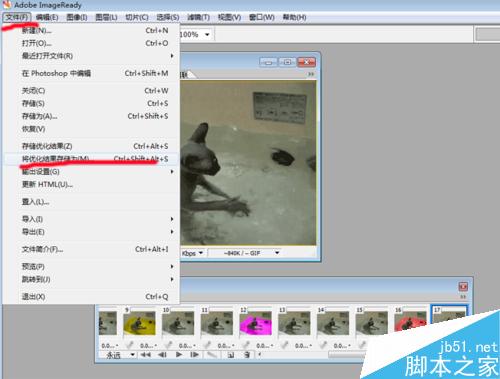The height and width of the screenshot is (379, 500).
Task: Select the previous frame button
Action: (x=162, y=354)
